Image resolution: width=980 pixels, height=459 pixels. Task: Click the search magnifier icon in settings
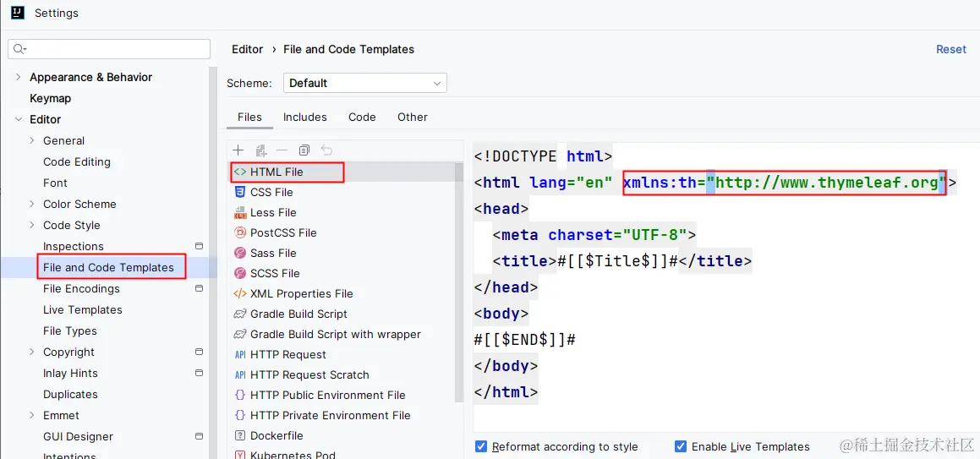(19, 49)
